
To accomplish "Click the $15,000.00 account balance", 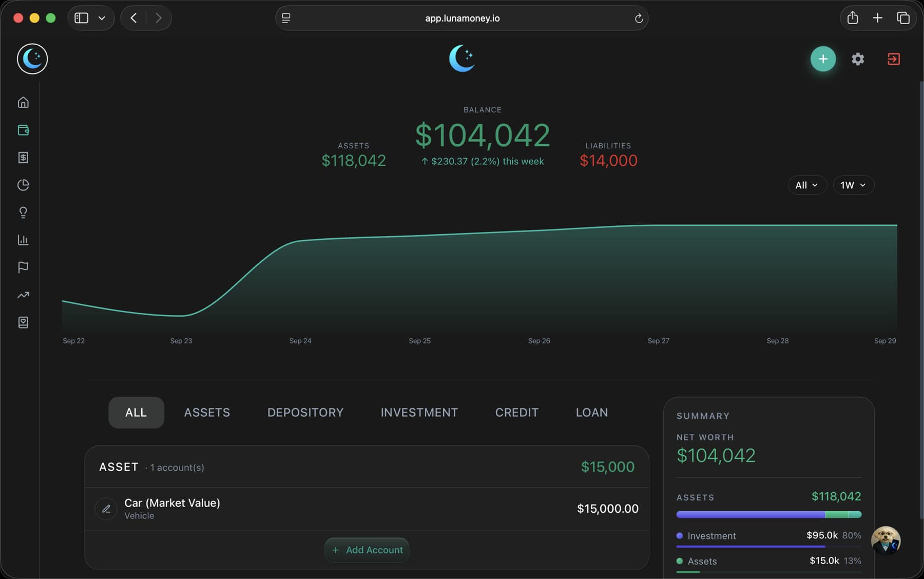I will coord(608,509).
